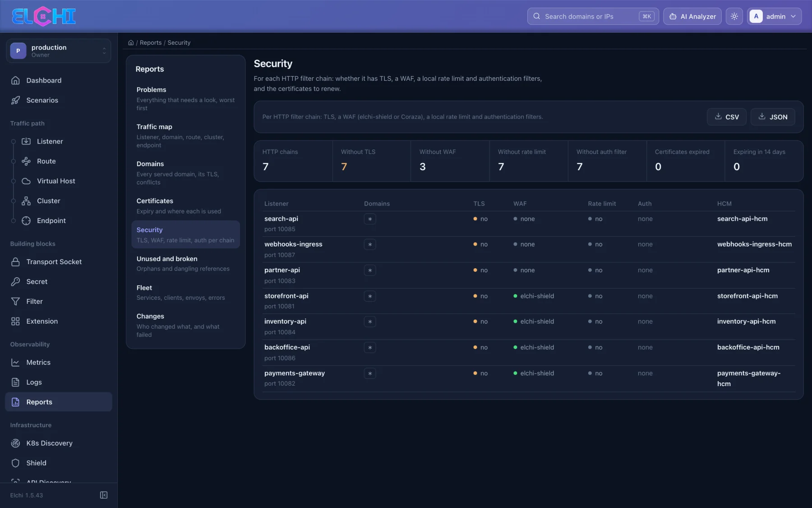Expand domains badge for the webhooks-ingress row
This screenshot has width=812, height=508.
pyautogui.click(x=370, y=245)
